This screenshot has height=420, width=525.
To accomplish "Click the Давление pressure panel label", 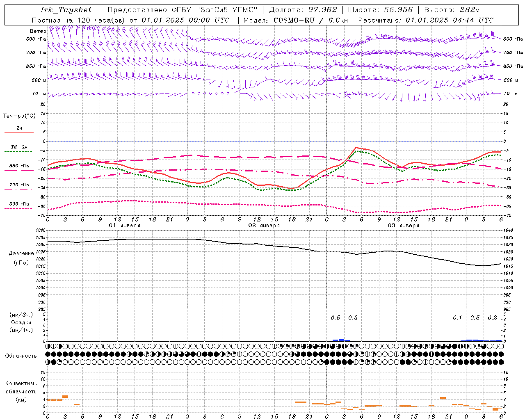I will pos(21,253).
